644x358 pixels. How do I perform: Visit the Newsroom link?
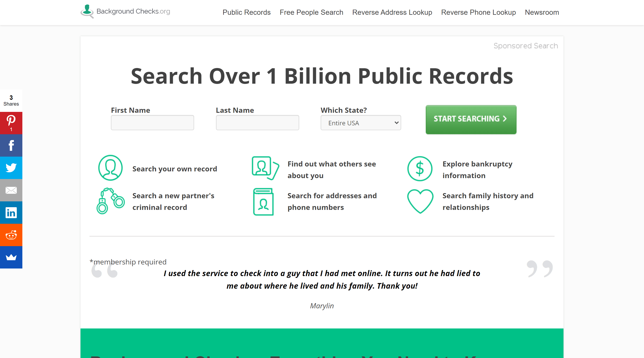click(542, 12)
